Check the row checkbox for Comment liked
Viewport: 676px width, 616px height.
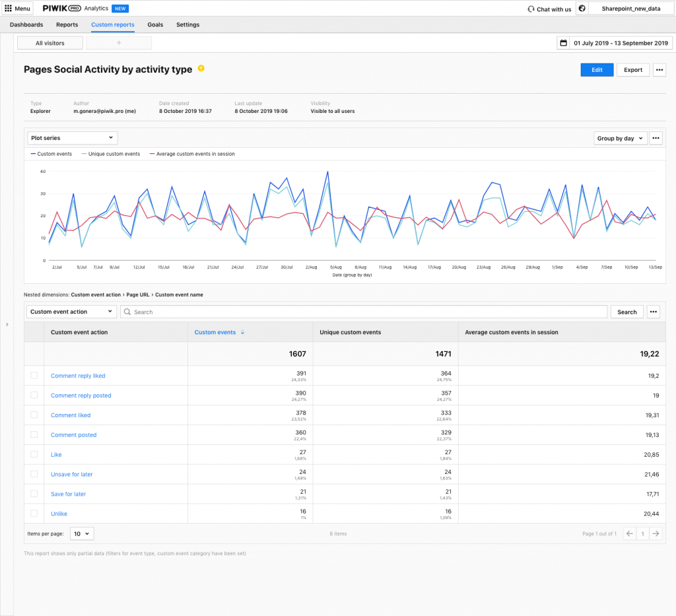pos(35,415)
